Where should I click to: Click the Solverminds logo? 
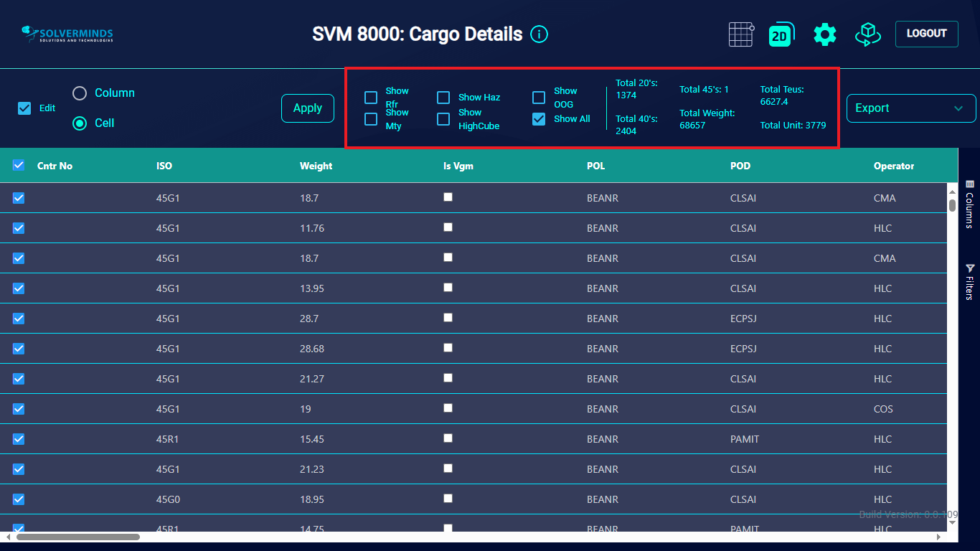(x=67, y=34)
